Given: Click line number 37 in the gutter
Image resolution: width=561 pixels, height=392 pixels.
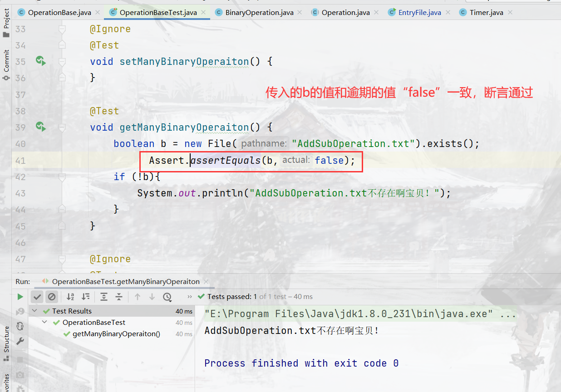Looking at the screenshot, I should click(x=20, y=94).
